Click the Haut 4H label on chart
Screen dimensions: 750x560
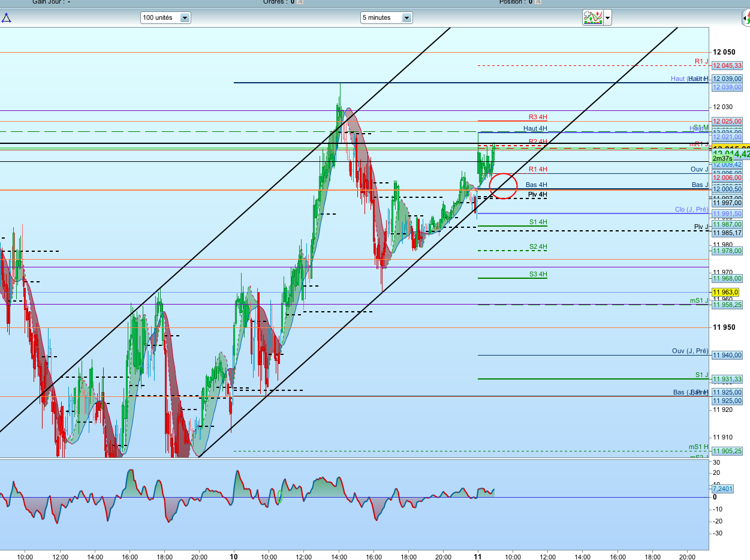click(x=535, y=128)
